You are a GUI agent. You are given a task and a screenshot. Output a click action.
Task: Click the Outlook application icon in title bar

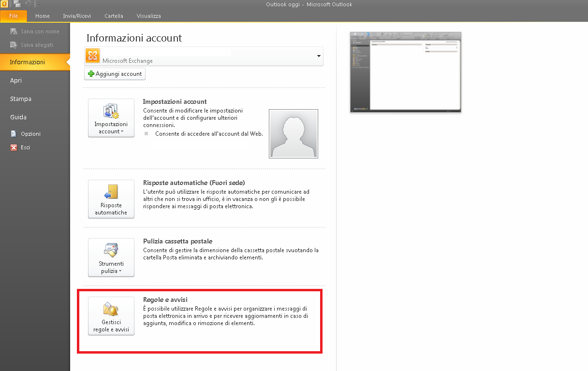coord(4,4)
